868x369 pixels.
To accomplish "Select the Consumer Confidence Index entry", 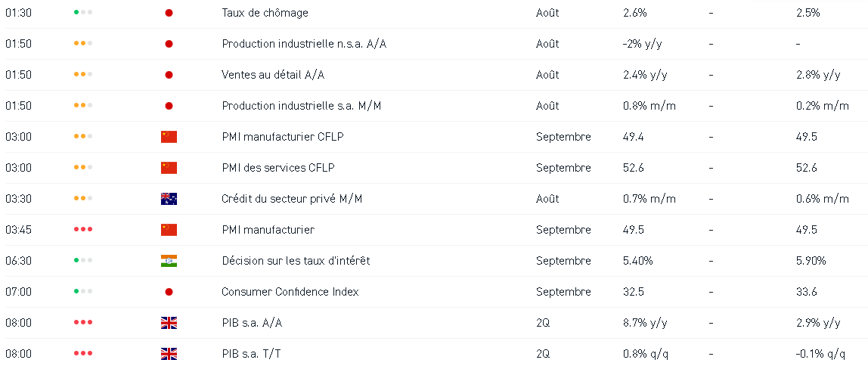I will [434, 292].
